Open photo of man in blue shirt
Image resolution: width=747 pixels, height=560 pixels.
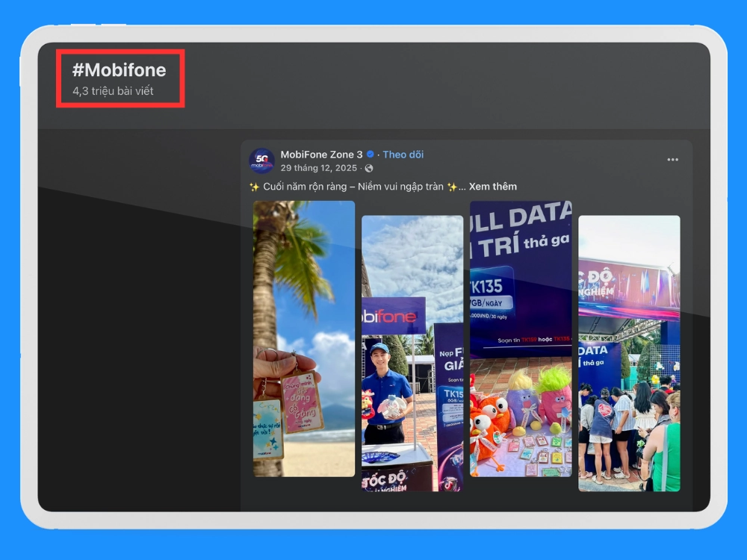(412, 353)
